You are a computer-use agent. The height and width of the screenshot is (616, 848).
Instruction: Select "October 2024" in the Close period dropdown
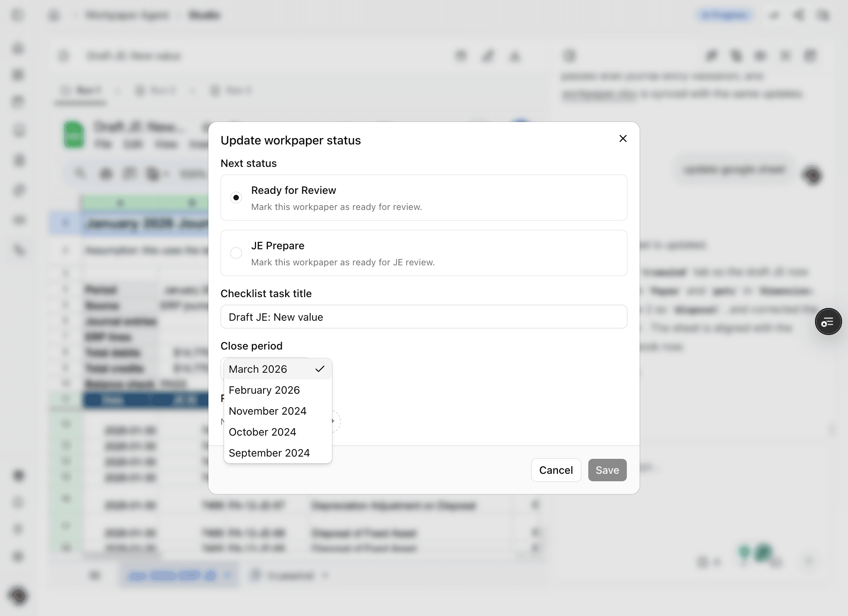click(x=262, y=431)
